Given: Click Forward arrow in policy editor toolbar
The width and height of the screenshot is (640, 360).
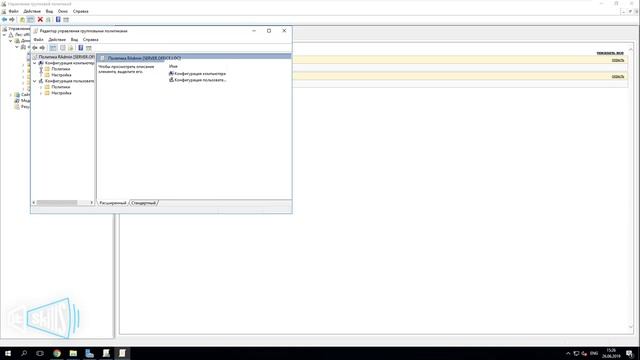Looking at the screenshot, I should click(x=42, y=48).
